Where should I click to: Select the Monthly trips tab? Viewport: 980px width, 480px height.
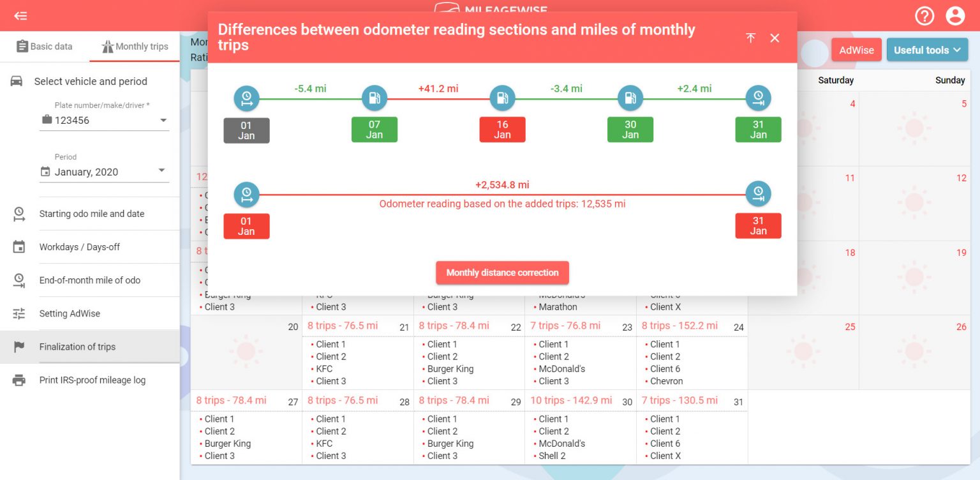pos(134,46)
